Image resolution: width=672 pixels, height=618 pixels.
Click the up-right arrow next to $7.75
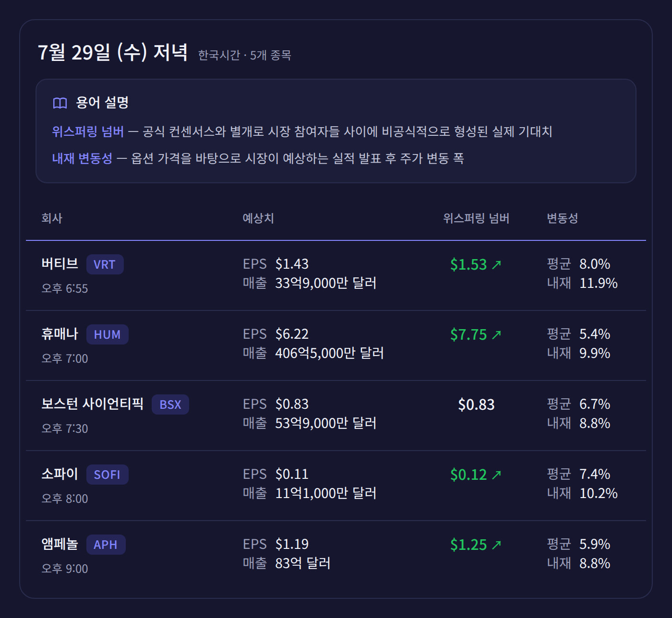(x=497, y=334)
